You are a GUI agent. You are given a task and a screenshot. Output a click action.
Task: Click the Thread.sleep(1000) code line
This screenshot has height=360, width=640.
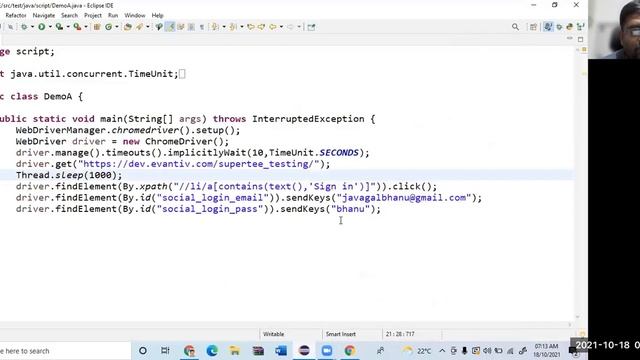click(69, 175)
